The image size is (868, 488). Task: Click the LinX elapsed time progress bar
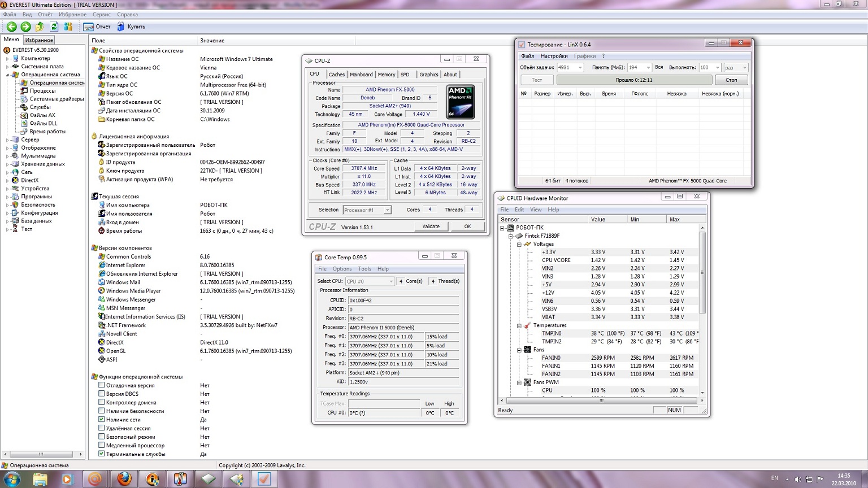click(x=634, y=80)
